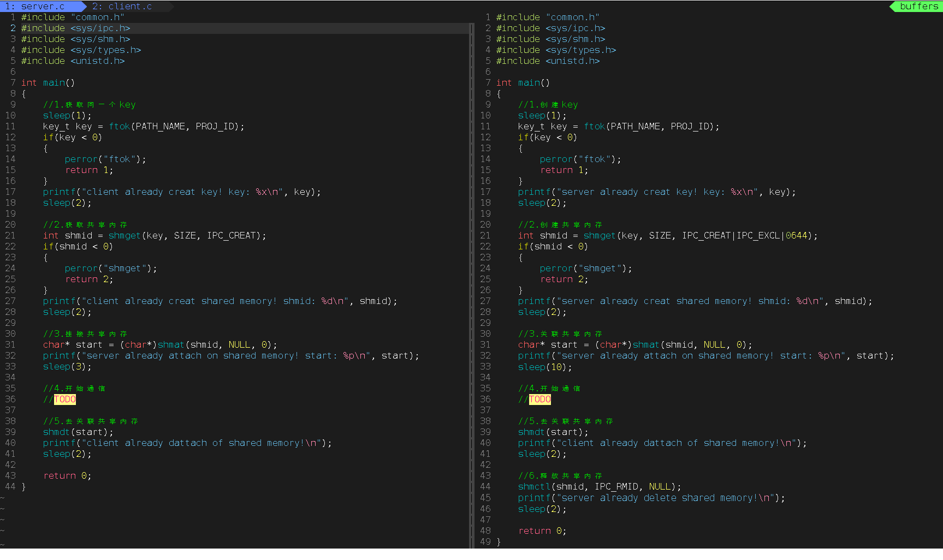Image resolution: width=943 pixels, height=560 pixels.
Task: Click comment '//6.' line in right pane
Action: (560, 475)
